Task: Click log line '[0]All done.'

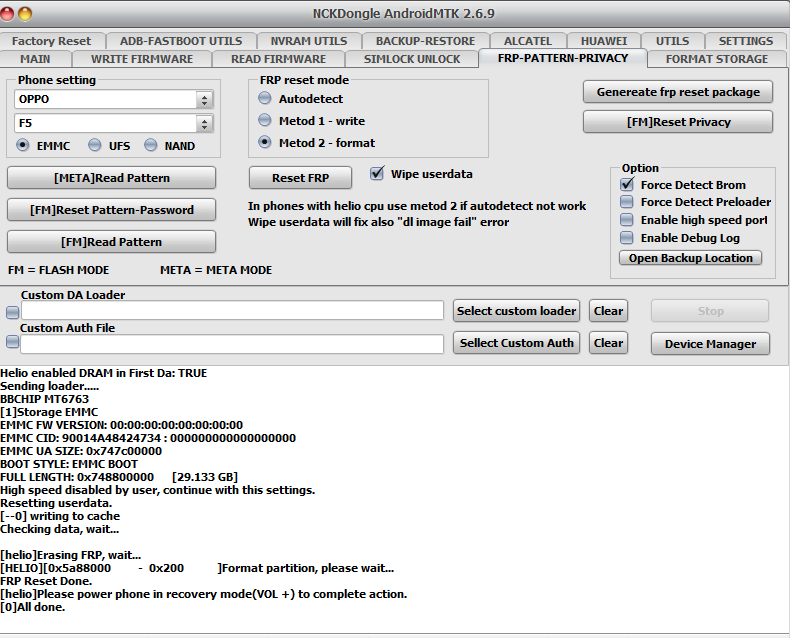Action: pos(33,607)
